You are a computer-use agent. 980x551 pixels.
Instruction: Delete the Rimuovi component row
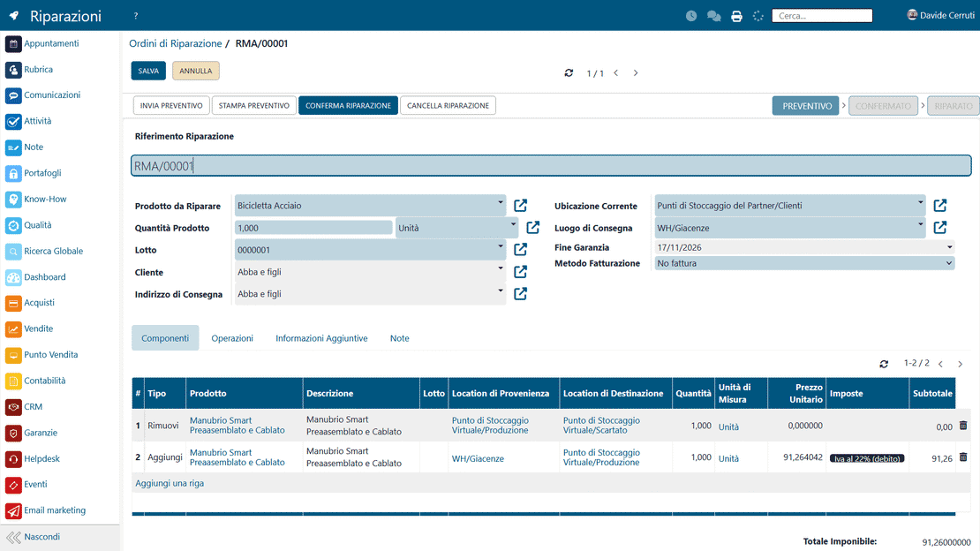(x=963, y=426)
